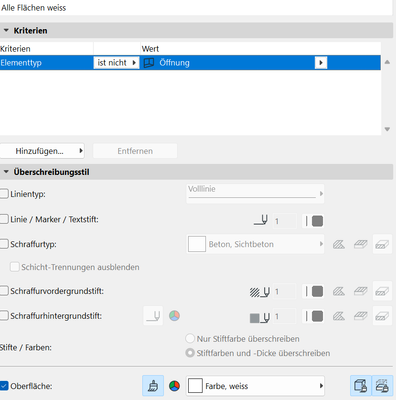Viewport: 396px width, 400px height.
Task: Enable the Schraffurvordergrundstift checkbox
Action: (4, 291)
